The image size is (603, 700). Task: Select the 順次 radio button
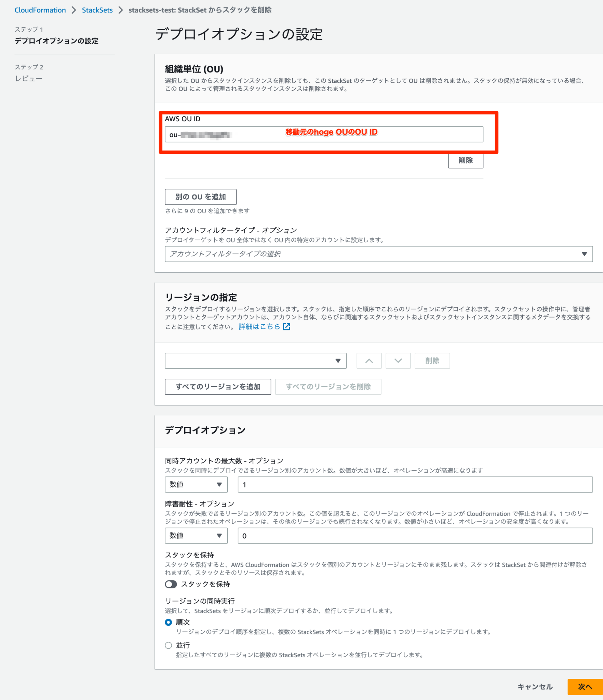(168, 622)
